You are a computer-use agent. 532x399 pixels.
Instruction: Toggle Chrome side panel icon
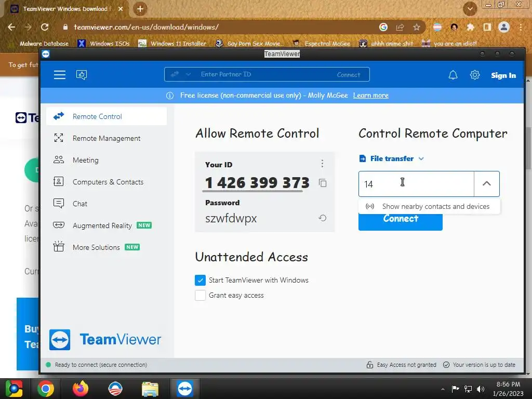[x=487, y=27]
